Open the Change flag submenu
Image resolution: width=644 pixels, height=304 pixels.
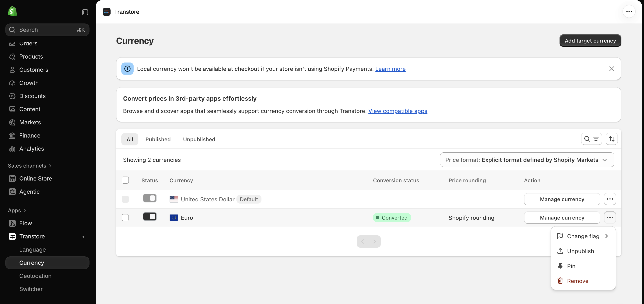coord(583,236)
